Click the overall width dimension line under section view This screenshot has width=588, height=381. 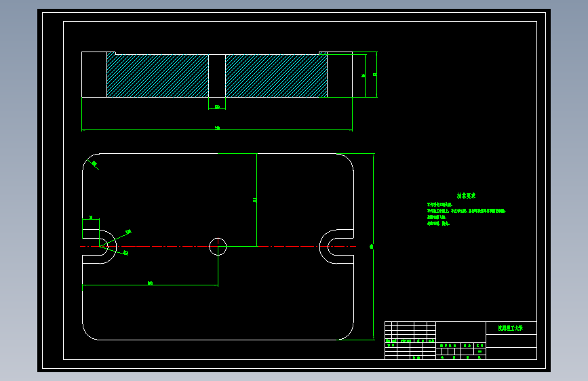(x=217, y=130)
